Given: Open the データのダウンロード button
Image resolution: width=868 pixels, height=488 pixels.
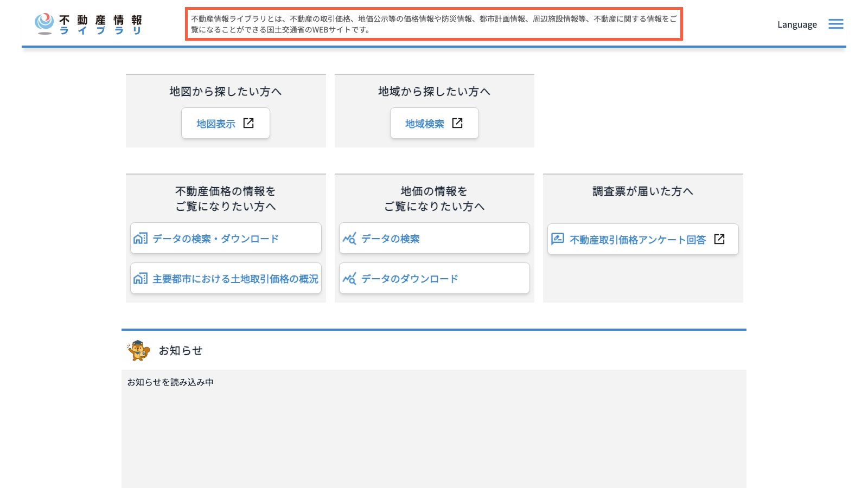Looking at the screenshot, I should pyautogui.click(x=434, y=278).
